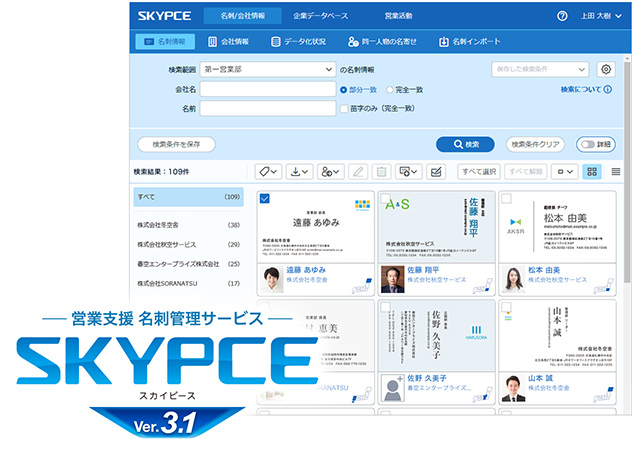Filter by 株式会社冬空舎 (38)
634x454 pixels.
click(188, 225)
